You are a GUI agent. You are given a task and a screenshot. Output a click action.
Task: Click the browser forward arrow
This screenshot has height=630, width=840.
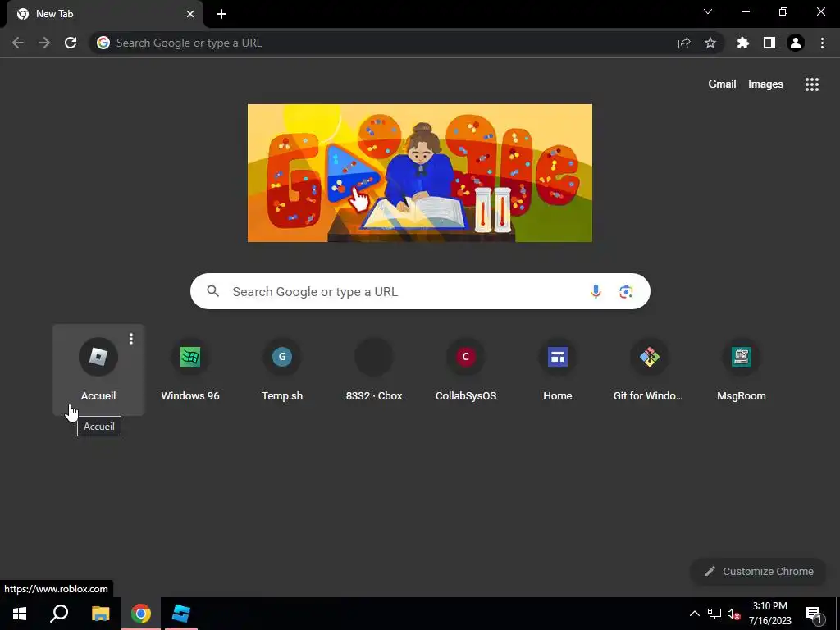44,43
